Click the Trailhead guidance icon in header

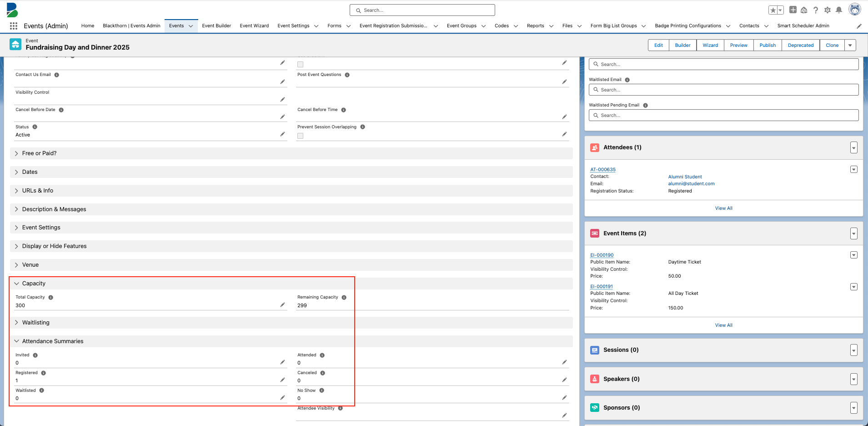[804, 10]
